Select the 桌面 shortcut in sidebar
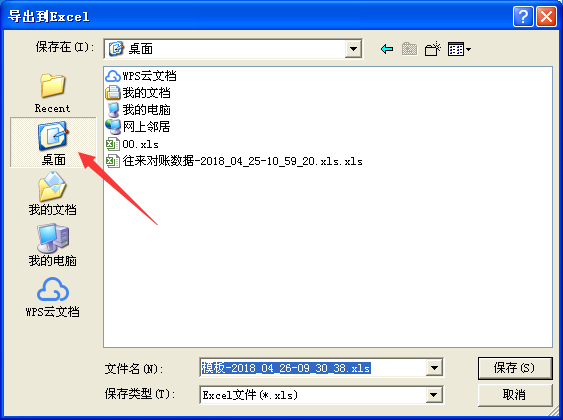563x420 pixels. pos(53,143)
